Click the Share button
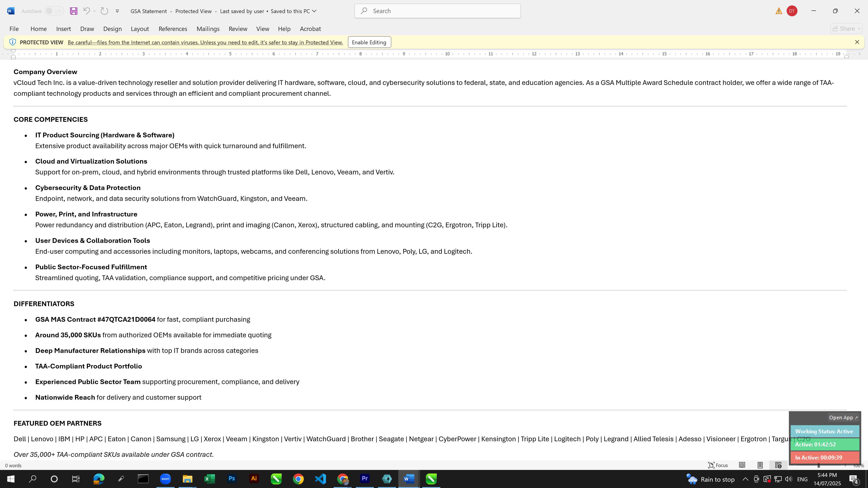868x488 pixels. pos(846,29)
